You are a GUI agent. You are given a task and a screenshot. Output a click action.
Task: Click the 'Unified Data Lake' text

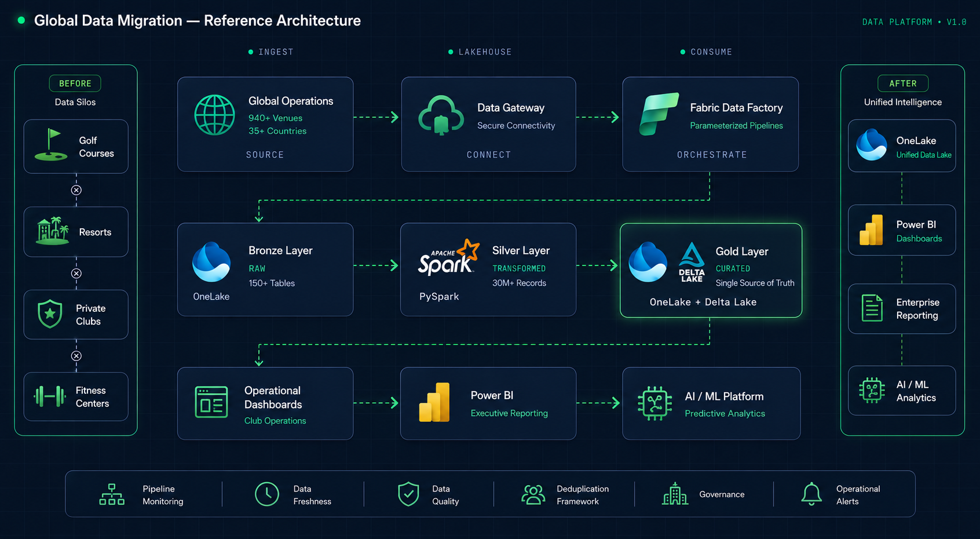click(x=924, y=155)
